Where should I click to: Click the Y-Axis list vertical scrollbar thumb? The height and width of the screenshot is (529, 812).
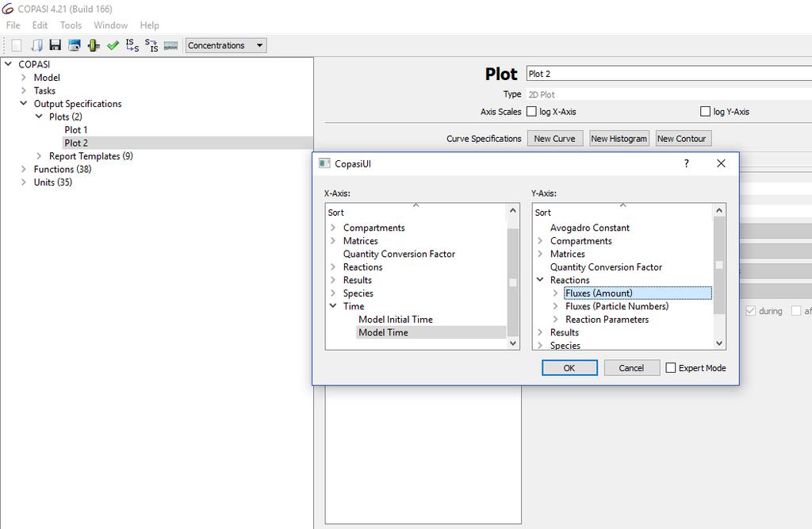[718, 265]
